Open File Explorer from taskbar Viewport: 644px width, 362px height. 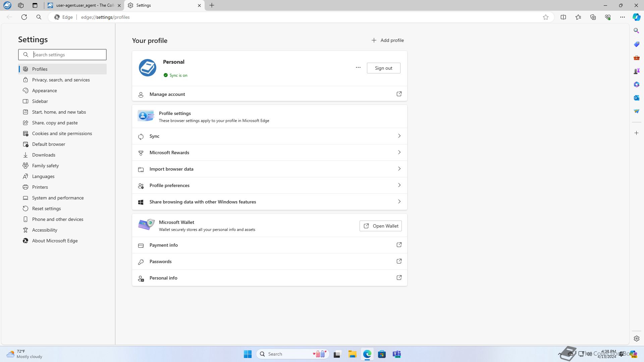pos(352,354)
